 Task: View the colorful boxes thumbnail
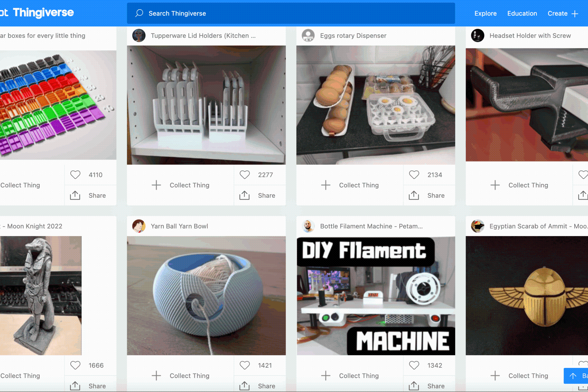[58, 105]
